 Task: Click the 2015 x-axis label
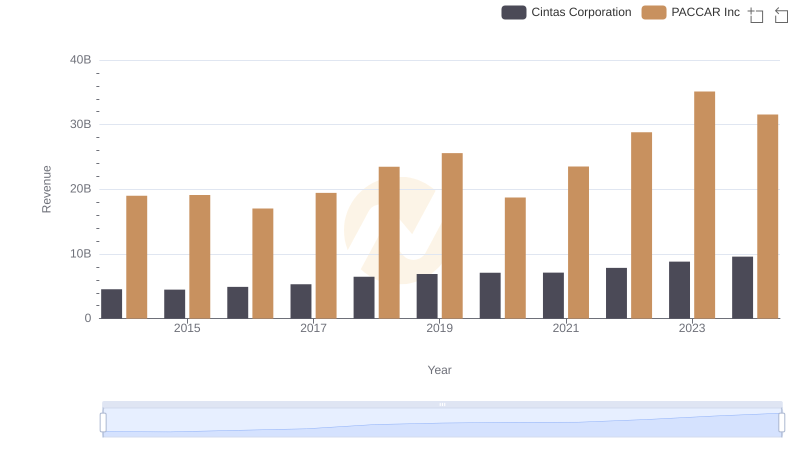187,328
